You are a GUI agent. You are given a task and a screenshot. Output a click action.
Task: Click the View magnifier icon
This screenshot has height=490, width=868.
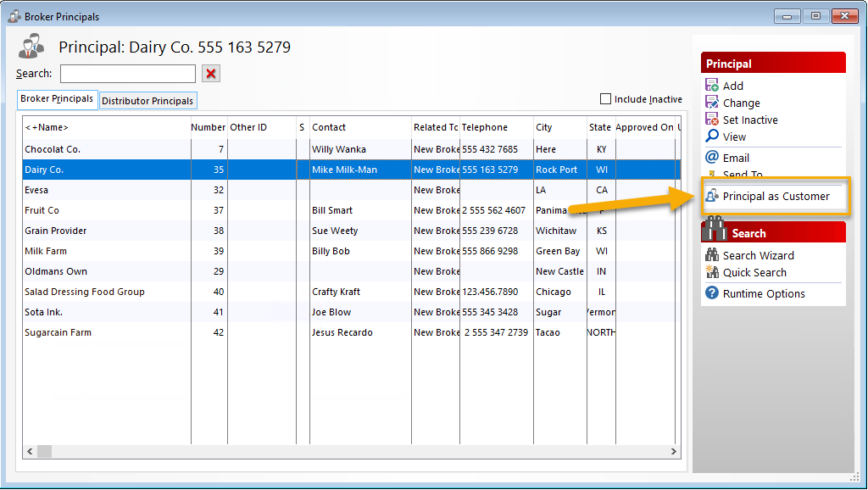tap(712, 136)
